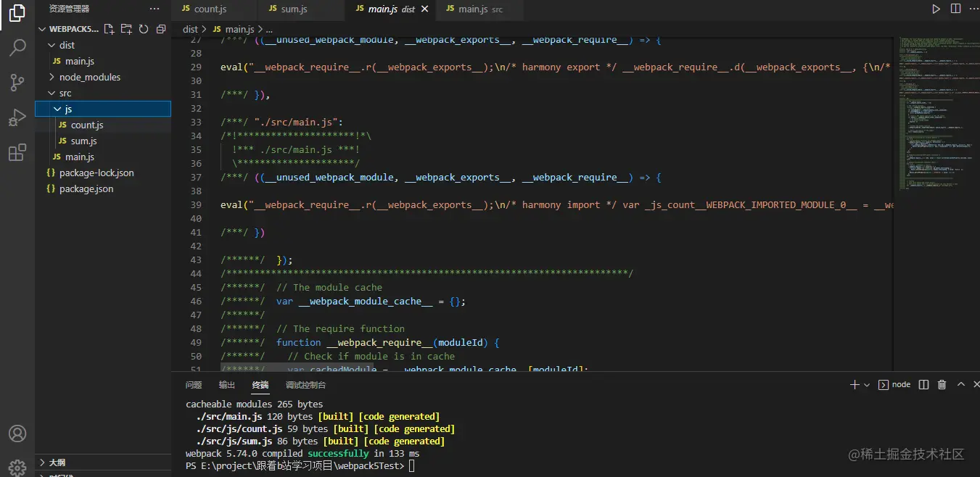Split the terminal panel
Screen dimensions: 980x477
[x=924, y=385]
